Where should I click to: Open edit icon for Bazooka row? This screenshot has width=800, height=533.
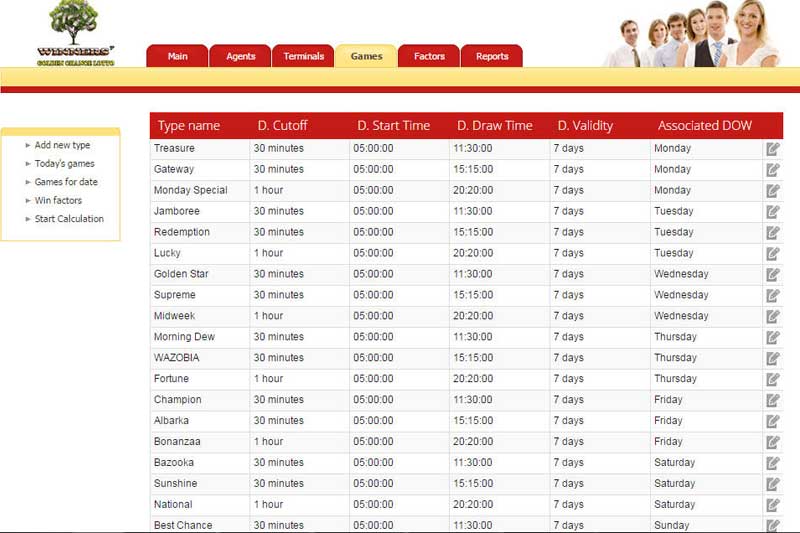coord(772,463)
